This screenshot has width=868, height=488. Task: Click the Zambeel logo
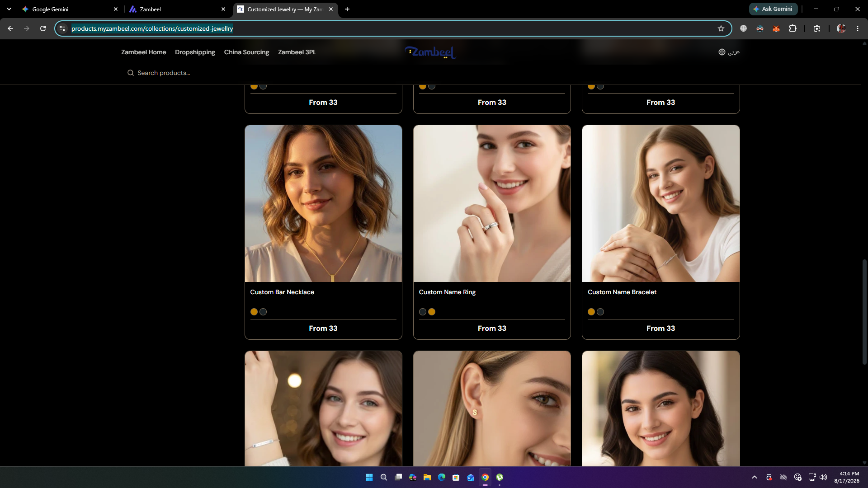[430, 52]
